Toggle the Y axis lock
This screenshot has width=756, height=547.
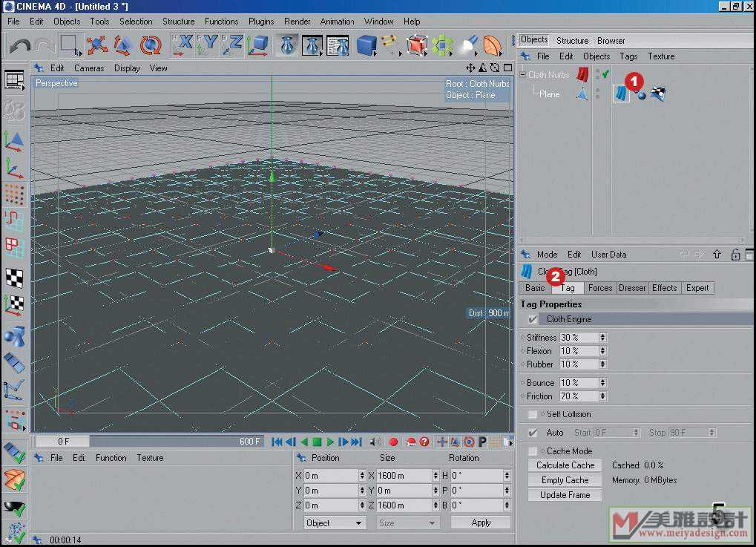tap(208, 45)
